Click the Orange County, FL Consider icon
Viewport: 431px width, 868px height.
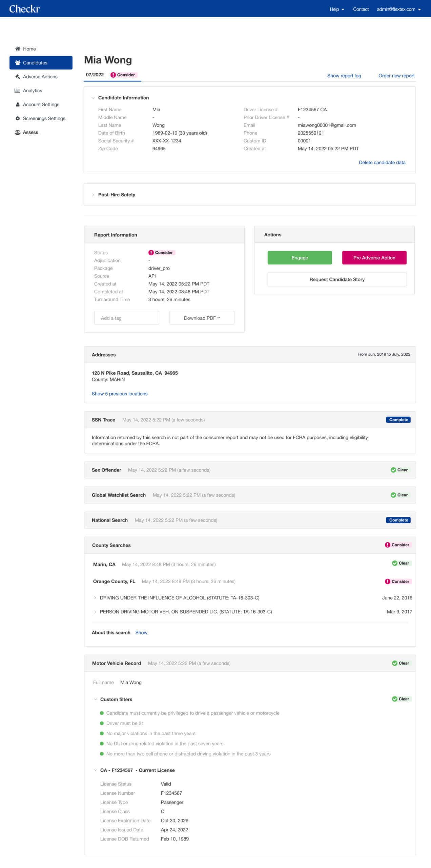[x=388, y=581]
